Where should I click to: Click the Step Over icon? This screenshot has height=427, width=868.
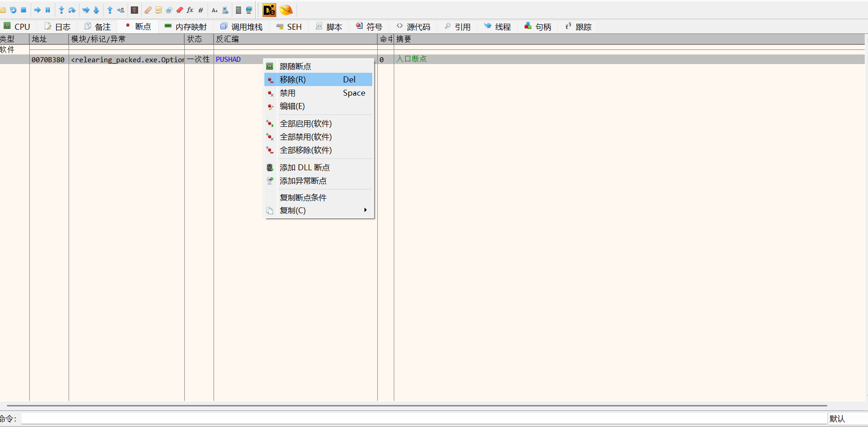pos(72,10)
